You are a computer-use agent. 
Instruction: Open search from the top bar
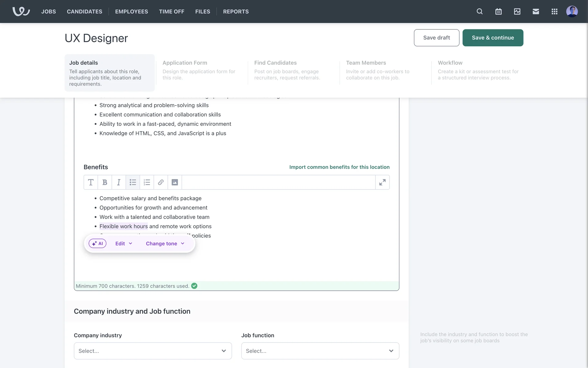(480, 12)
